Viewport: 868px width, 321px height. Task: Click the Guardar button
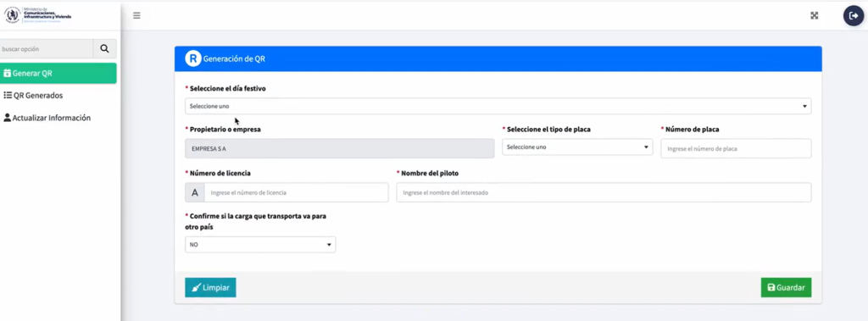pyautogui.click(x=786, y=288)
